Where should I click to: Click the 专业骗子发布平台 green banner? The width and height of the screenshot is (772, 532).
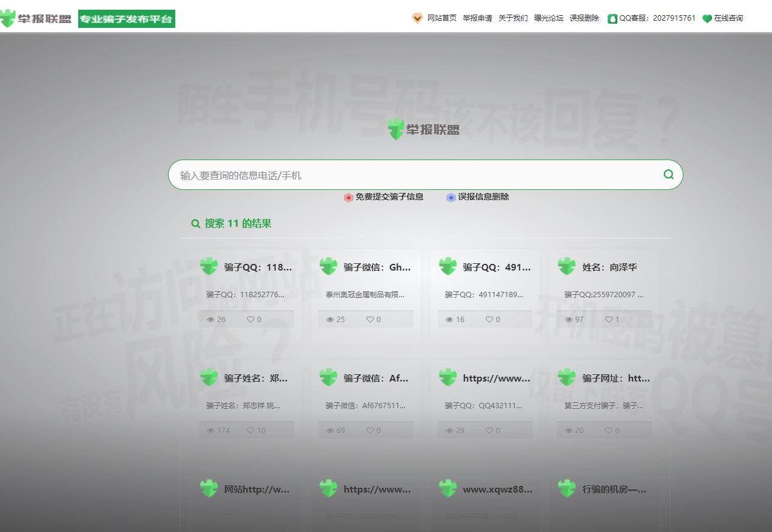[127, 19]
